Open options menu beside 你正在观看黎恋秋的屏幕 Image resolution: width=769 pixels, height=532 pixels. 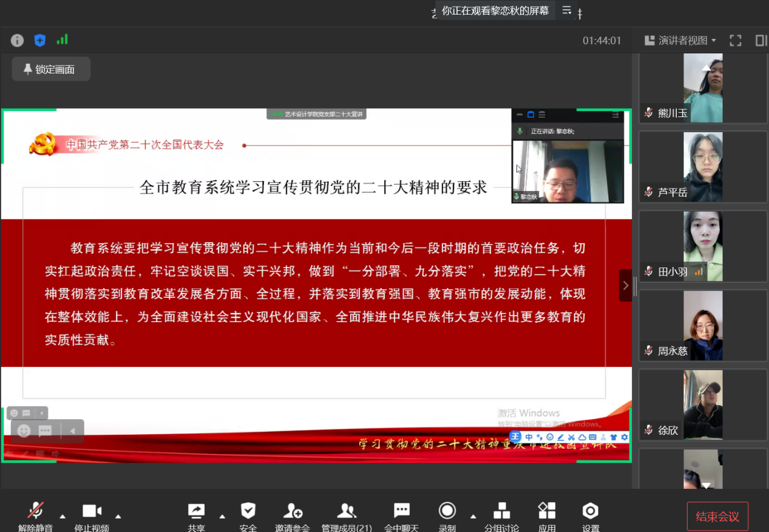click(x=567, y=10)
